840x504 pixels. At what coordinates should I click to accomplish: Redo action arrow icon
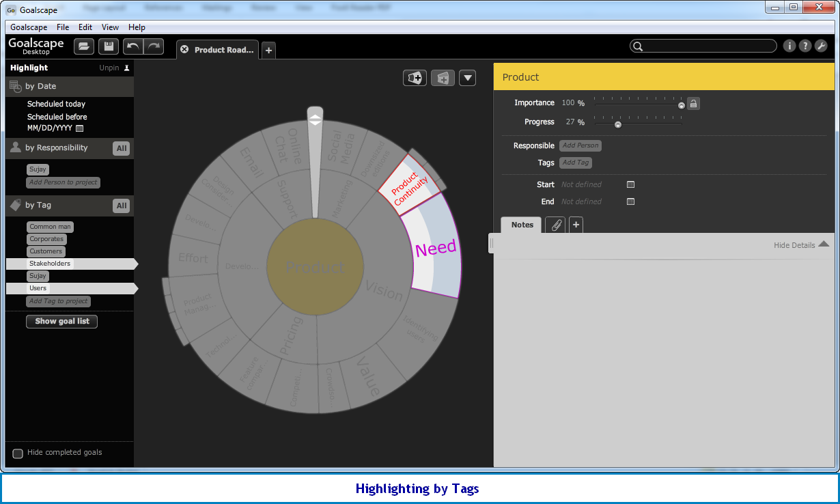tap(154, 46)
